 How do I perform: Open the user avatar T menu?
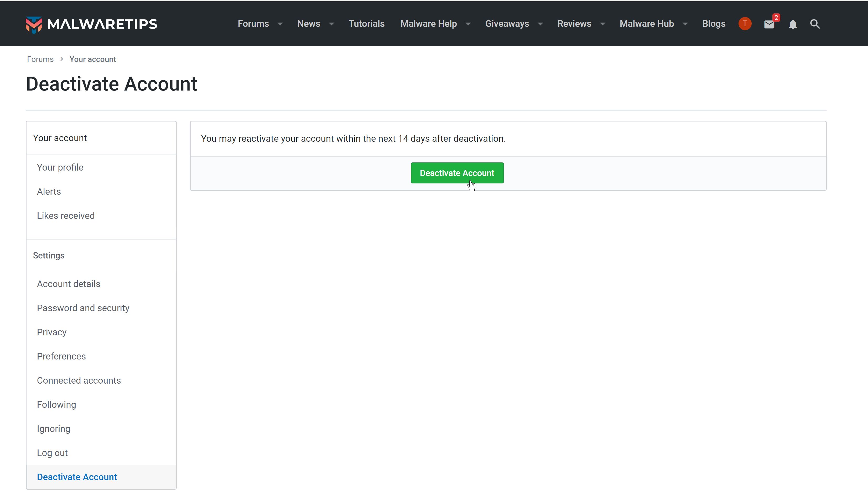tap(745, 24)
